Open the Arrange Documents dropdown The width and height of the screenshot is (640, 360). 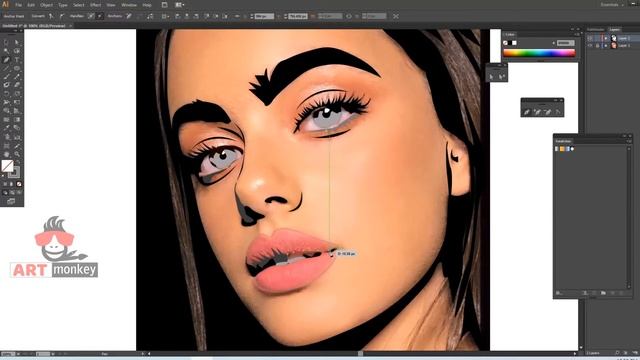[179, 5]
